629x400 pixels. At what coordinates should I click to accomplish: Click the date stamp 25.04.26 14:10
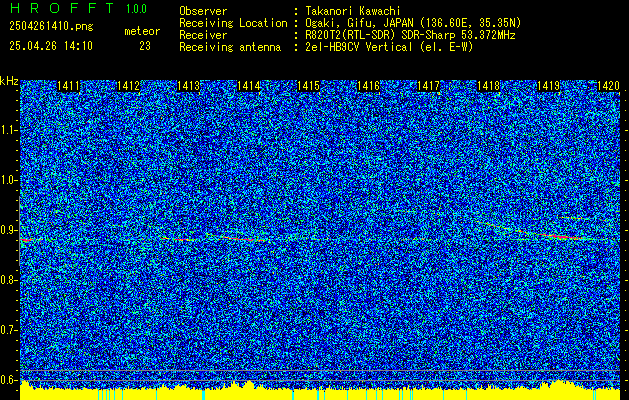click(x=51, y=46)
